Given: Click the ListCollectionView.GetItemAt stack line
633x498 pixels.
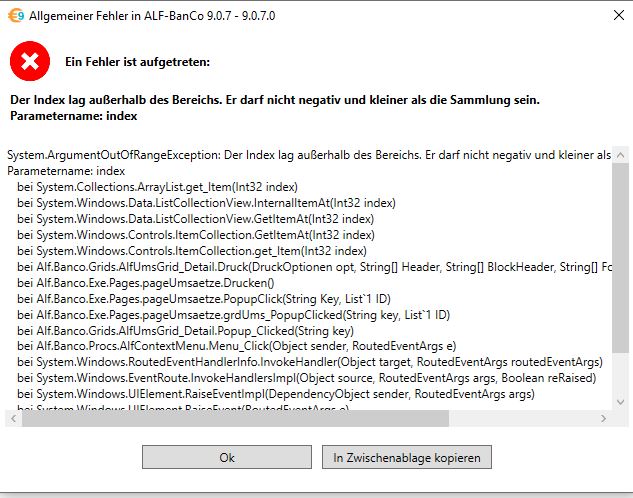Looking at the screenshot, I should 195,219.
